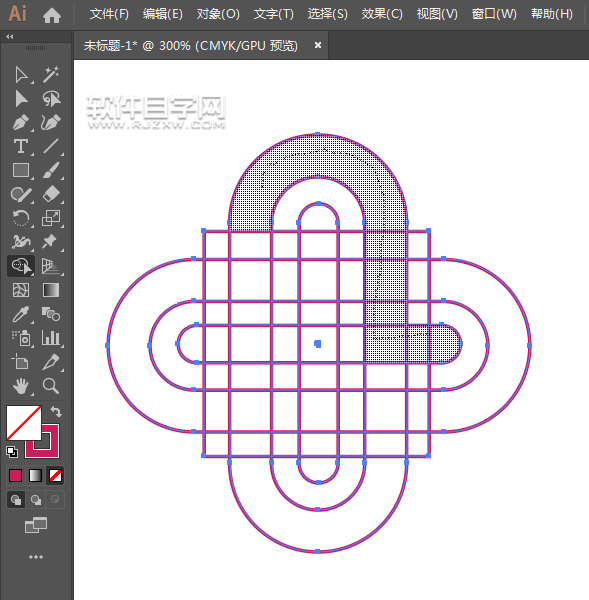Select the Lasso tool
Image resolution: width=589 pixels, height=600 pixels.
[51, 99]
